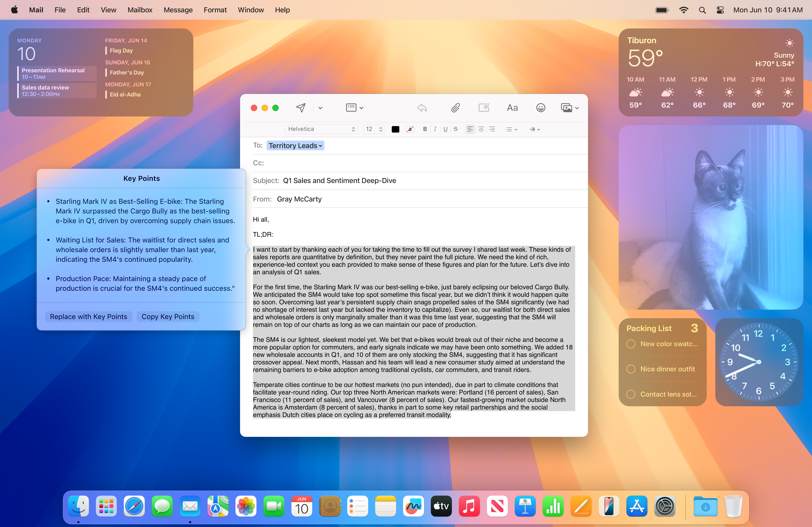Image resolution: width=812 pixels, height=527 pixels.
Task: Align text left
Action: [470, 129]
